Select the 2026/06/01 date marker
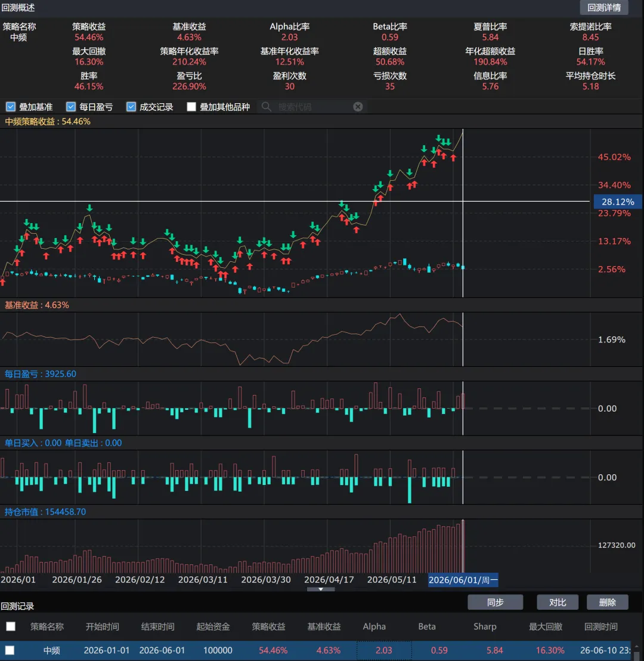 coord(463,580)
